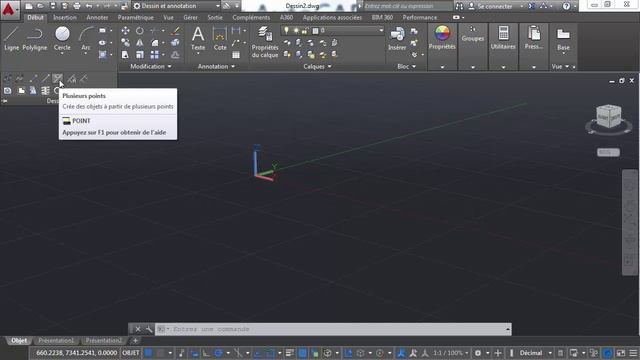The width and height of the screenshot is (640, 360).
Task: Open the layer 0 dropdown list
Action: 381,30
